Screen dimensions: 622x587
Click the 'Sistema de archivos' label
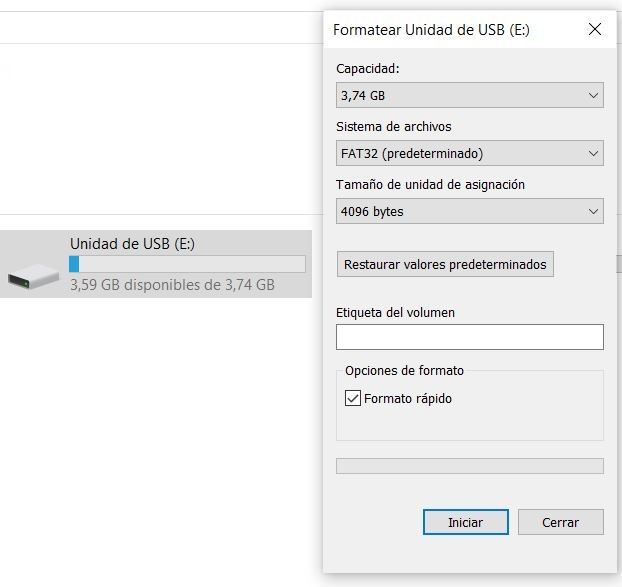coord(394,127)
